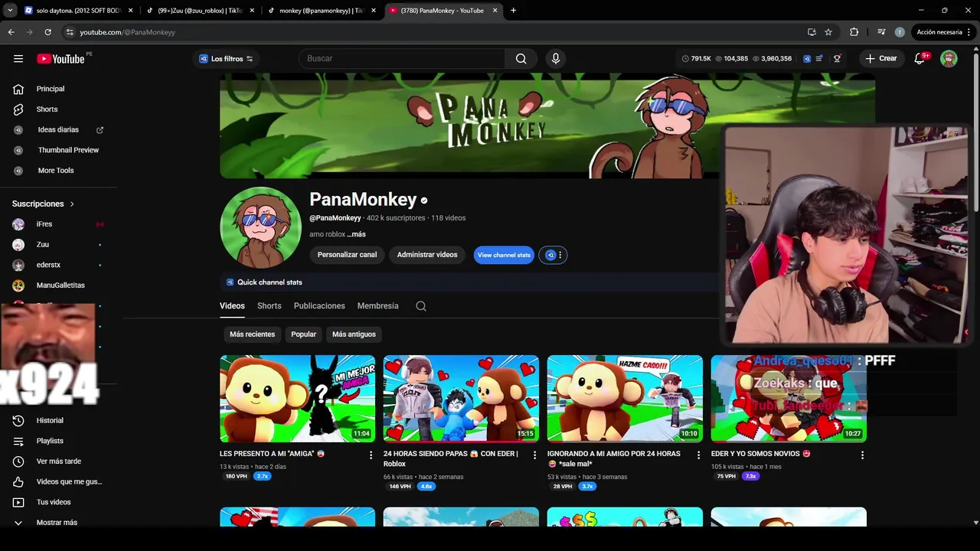Open media controls icon in browser toolbar
The height and width of the screenshot is (551, 980).
tap(881, 32)
